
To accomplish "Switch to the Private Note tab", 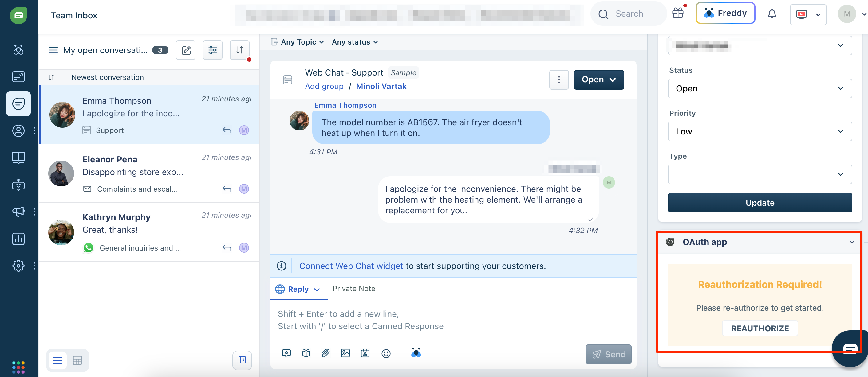I will tap(353, 289).
